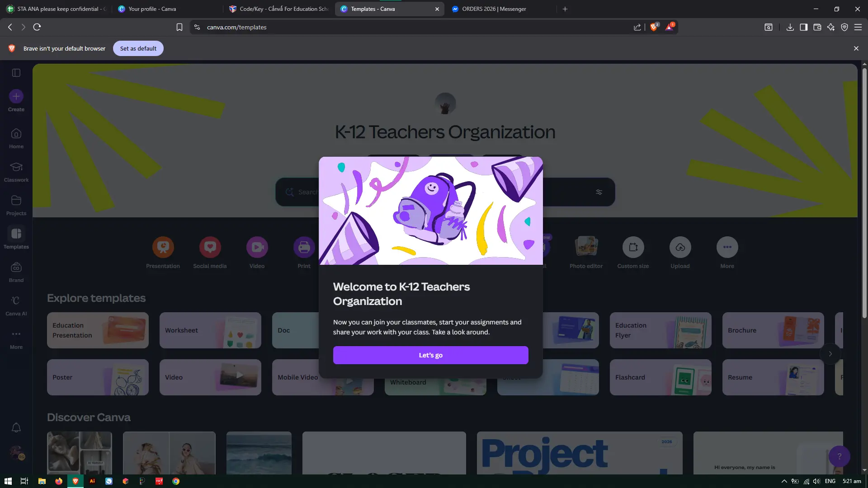Open the Education Flyer template card
The height and width of the screenshot is (488, 868).
tap(660, 330)
